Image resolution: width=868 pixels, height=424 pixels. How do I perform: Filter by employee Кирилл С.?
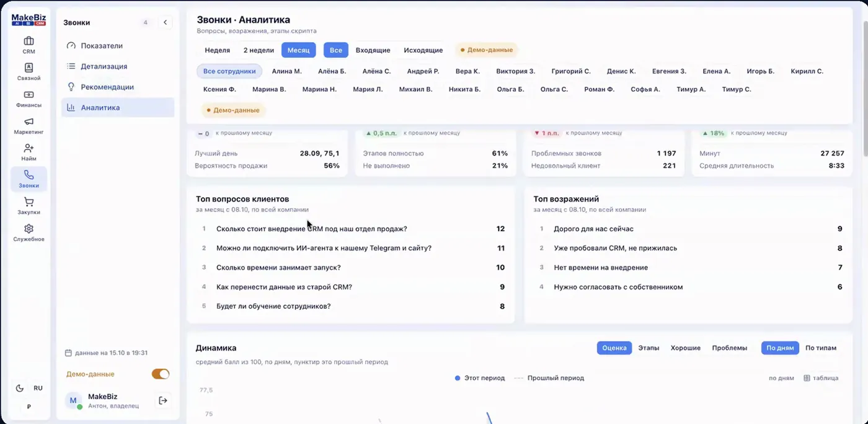pos(807,71)
